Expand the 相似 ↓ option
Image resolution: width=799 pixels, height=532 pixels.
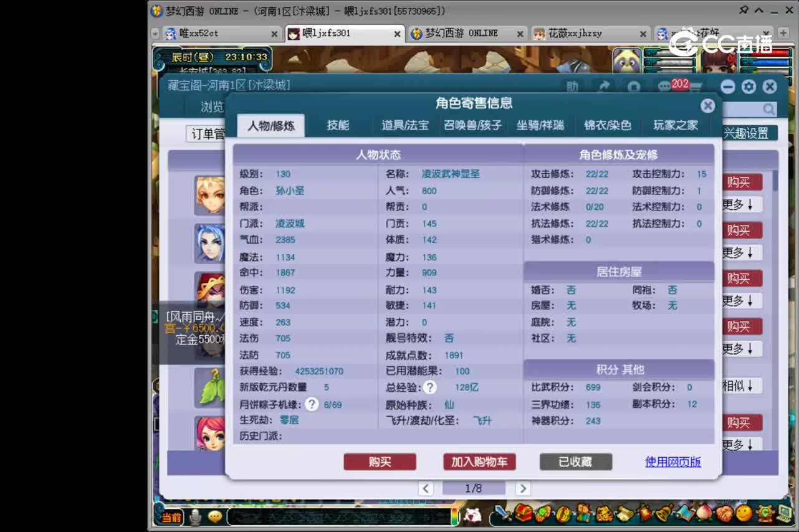point(742,386)
